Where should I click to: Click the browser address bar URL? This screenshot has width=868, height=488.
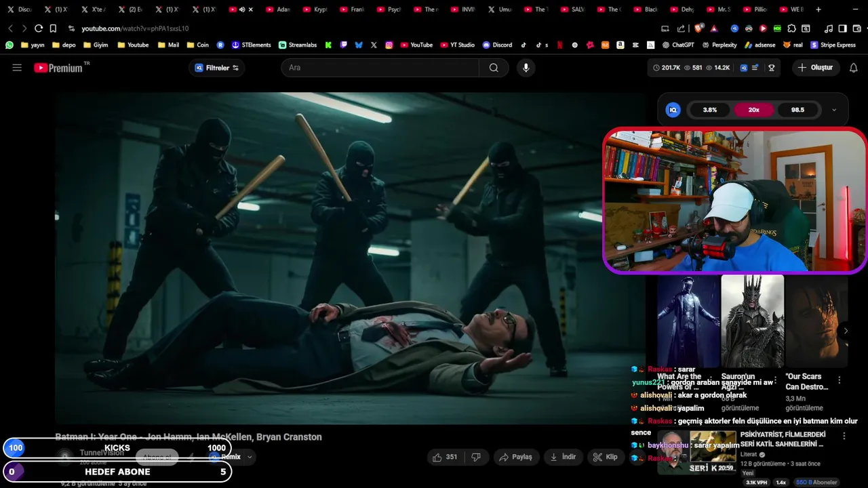pos(135,28)
